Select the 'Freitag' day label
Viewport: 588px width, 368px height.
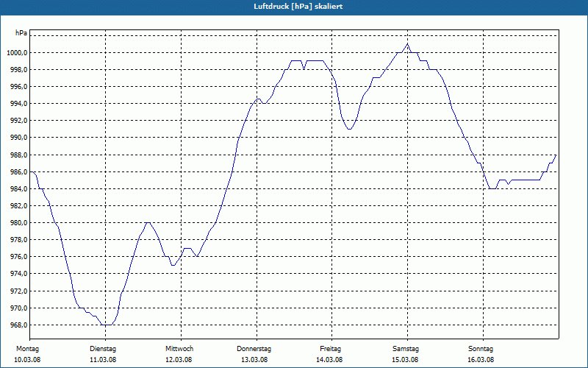point(330,349)
